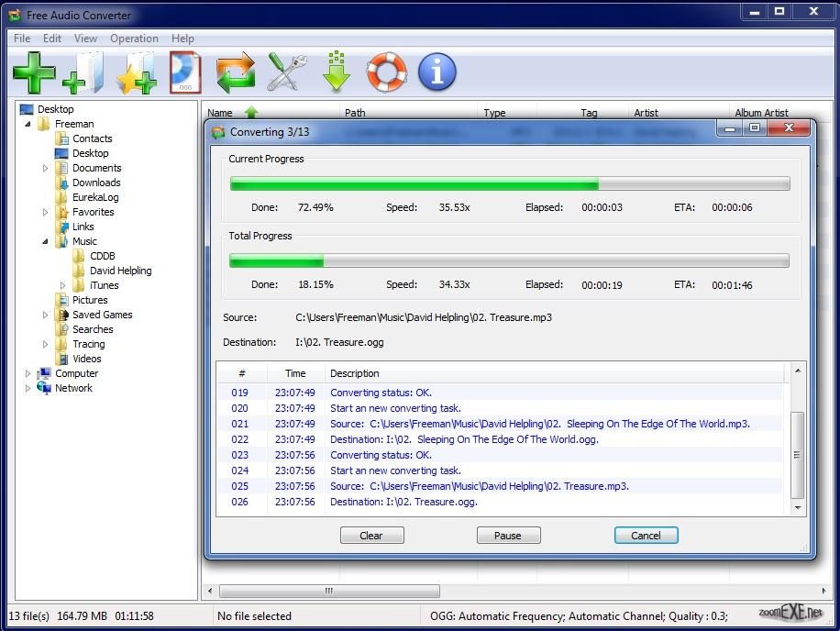Click the orange Convert arrows icon
The width and height of the screenshot is (840, 631).
click(236, 72)
